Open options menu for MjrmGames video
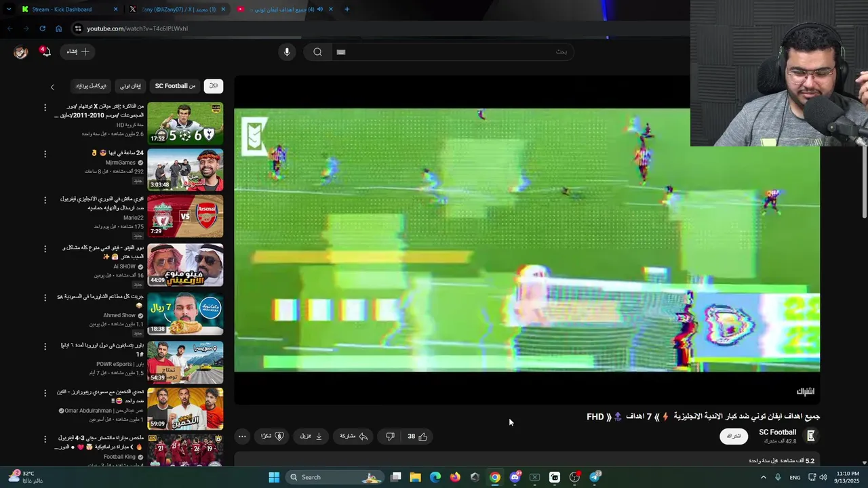This screenshot has width=868, height=488. (x=45, y=154)
